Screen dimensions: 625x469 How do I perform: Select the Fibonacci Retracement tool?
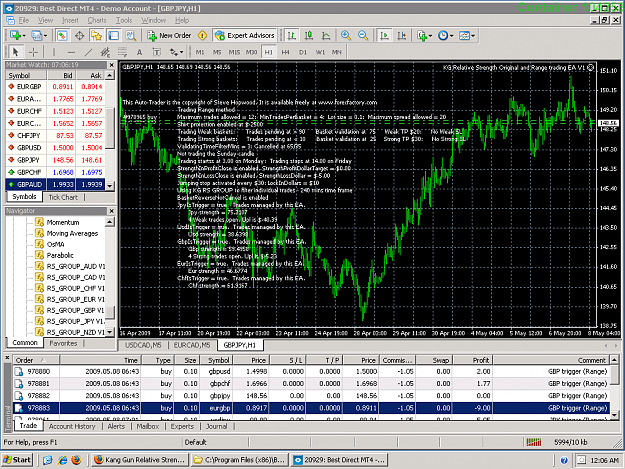[x=122, y=52]
